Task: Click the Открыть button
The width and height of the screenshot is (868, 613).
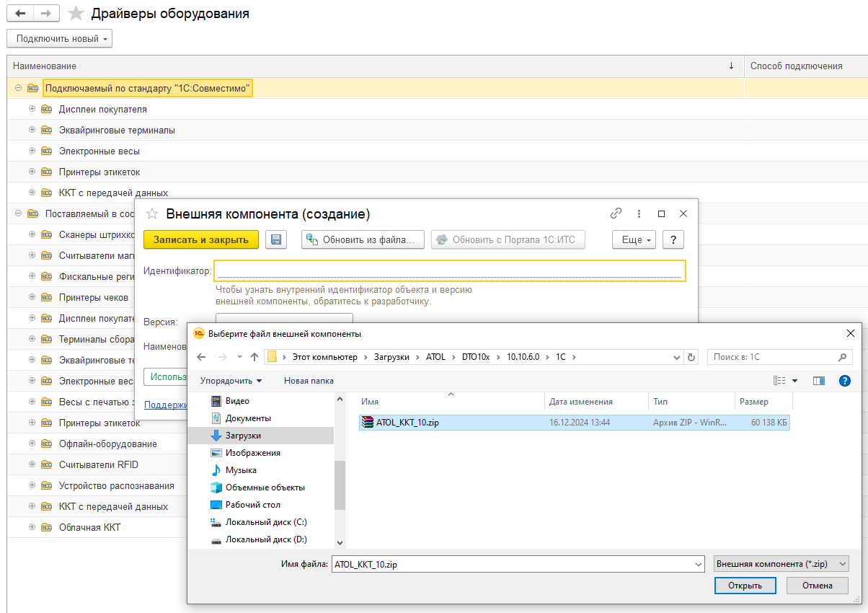Action: coord(745,586)
